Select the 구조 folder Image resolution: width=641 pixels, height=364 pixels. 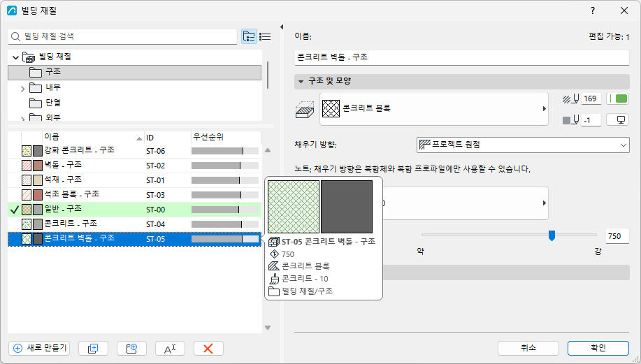(134, 72)
